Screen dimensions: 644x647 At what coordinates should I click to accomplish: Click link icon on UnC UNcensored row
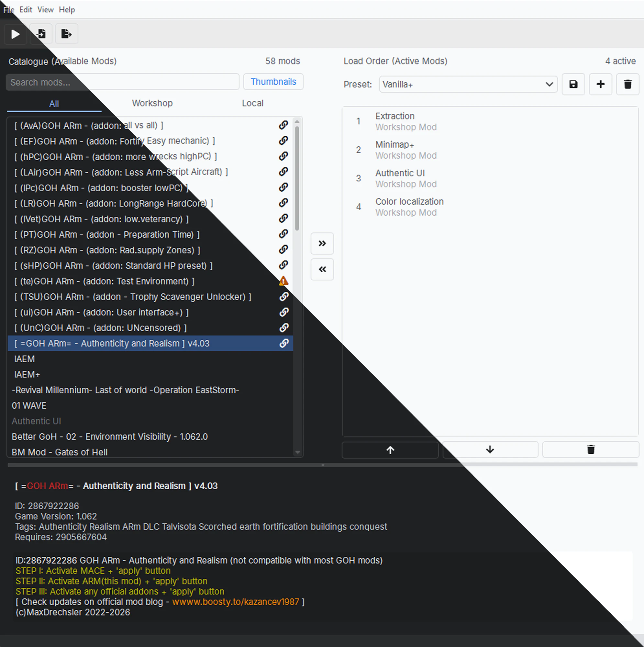point(284,327)
